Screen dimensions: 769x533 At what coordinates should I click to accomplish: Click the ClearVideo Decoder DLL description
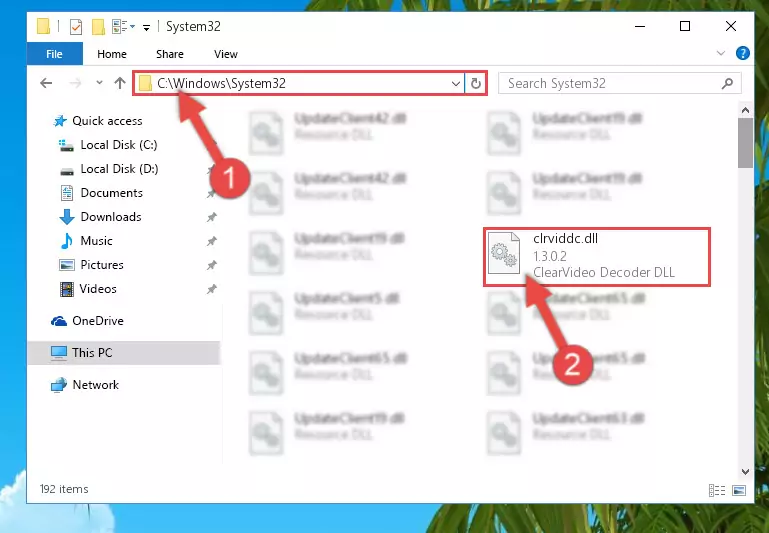click(604, 272)
